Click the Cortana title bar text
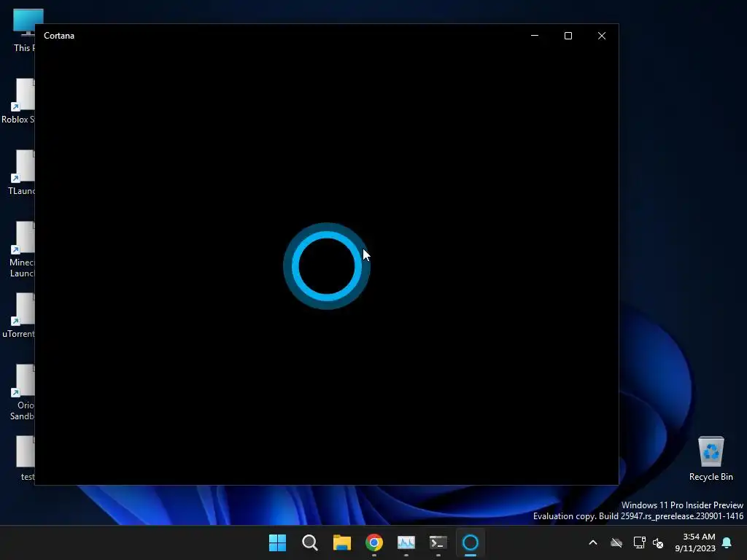 59,36
